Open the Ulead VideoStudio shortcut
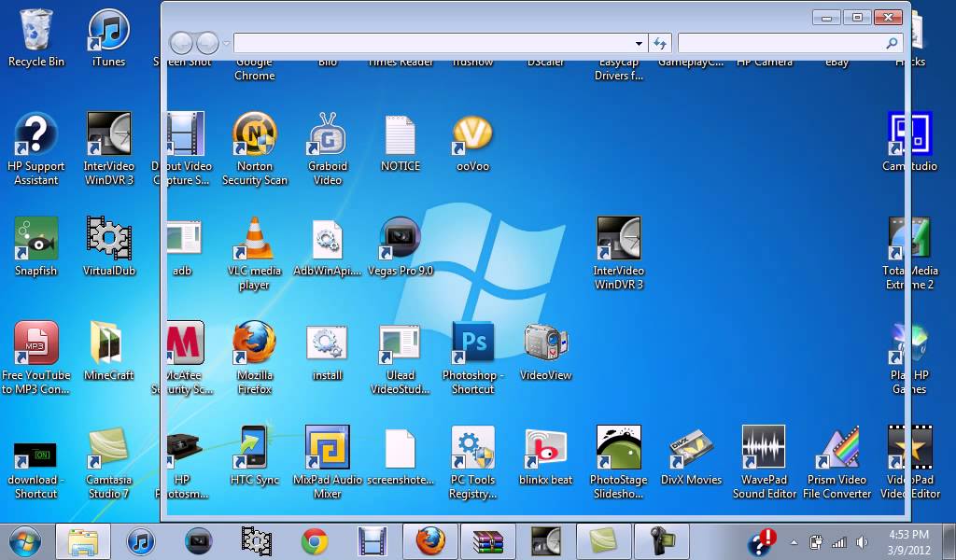The image size is (956, 560). 400,358
